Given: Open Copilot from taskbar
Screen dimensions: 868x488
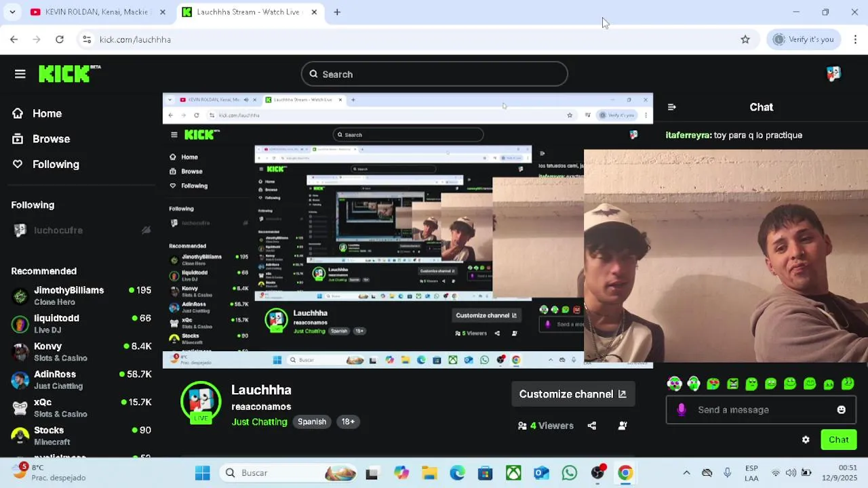Looking at the screenshot, I should [x=401, y=472].
